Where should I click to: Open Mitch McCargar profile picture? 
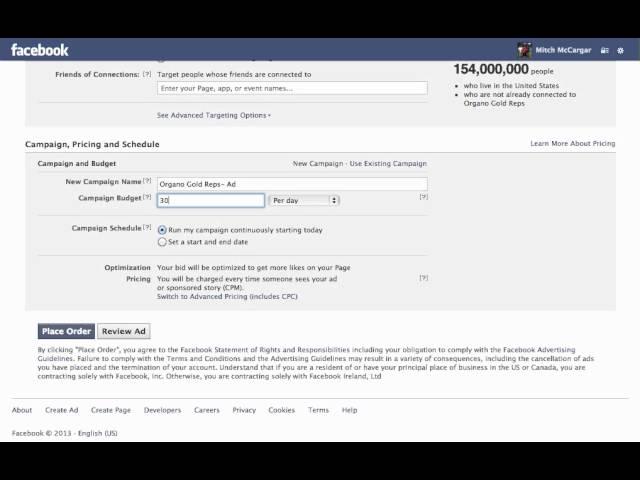(x=524, y=50)
